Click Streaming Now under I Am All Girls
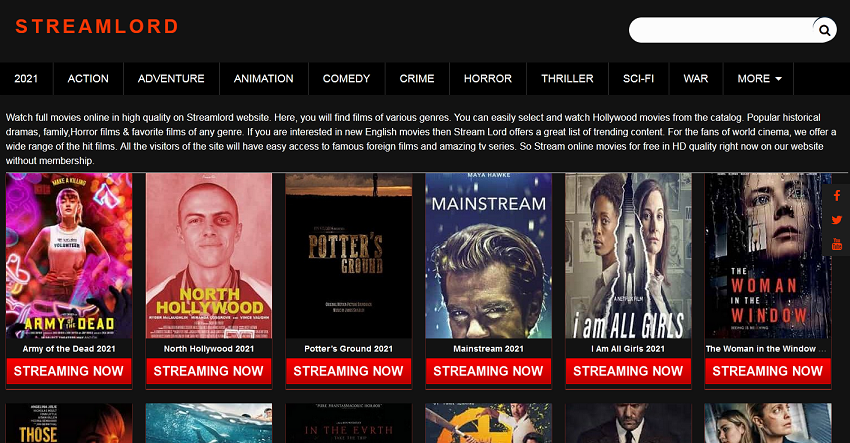Screen dimensions: 850x443 (628, 371)
